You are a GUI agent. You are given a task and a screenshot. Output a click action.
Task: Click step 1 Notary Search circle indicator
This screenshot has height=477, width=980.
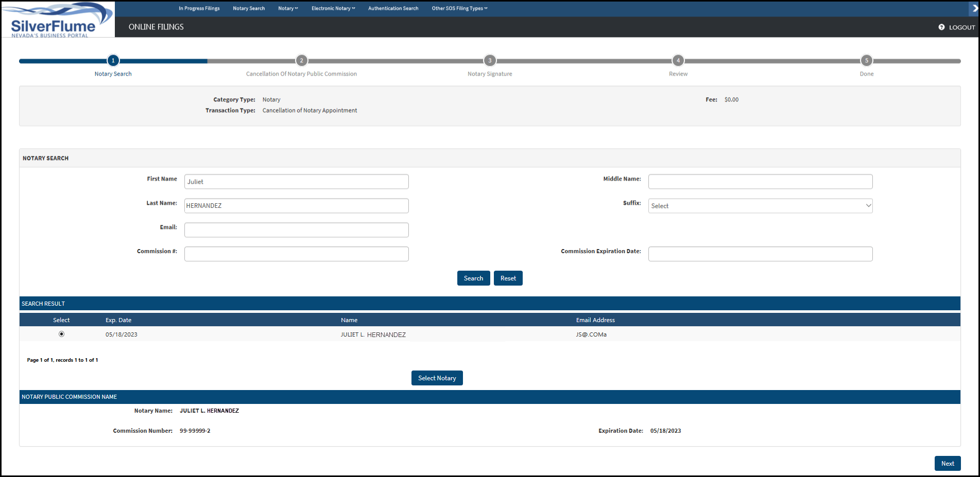pyautogui.click(x=113, y=60)
